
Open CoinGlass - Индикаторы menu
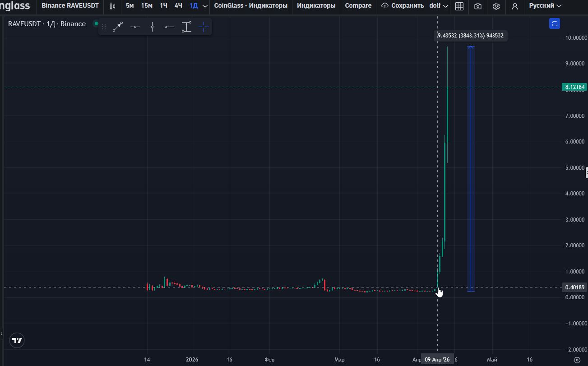(x=250, y=6)
